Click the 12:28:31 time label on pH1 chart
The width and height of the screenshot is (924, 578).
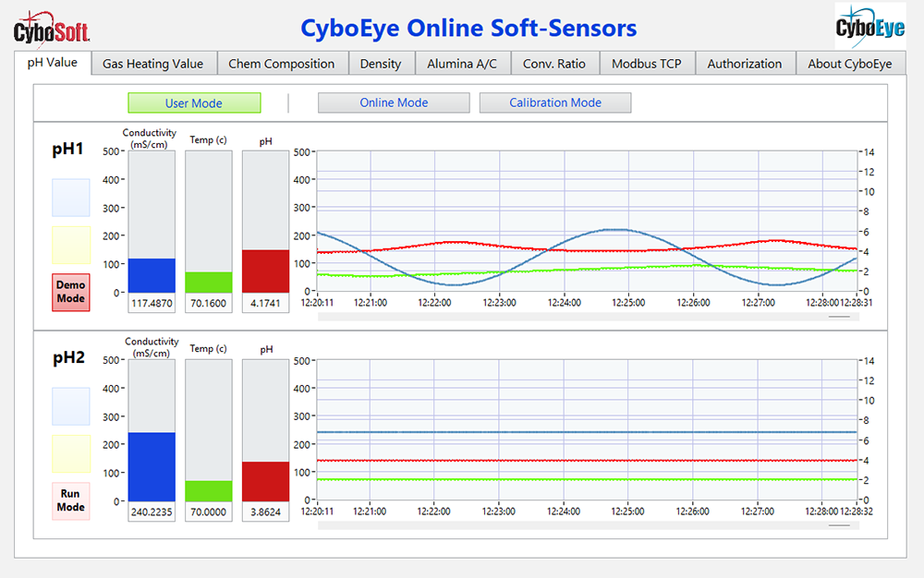(857, 303)
